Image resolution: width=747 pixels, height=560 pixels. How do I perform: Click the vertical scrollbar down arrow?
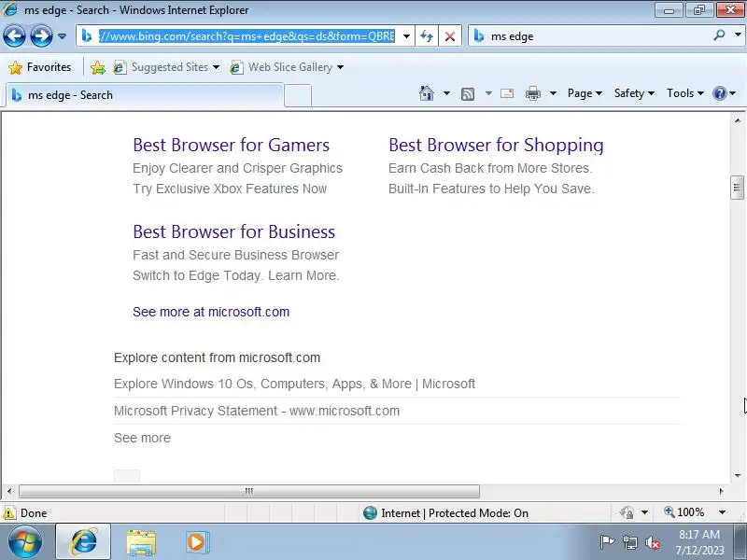737,475
